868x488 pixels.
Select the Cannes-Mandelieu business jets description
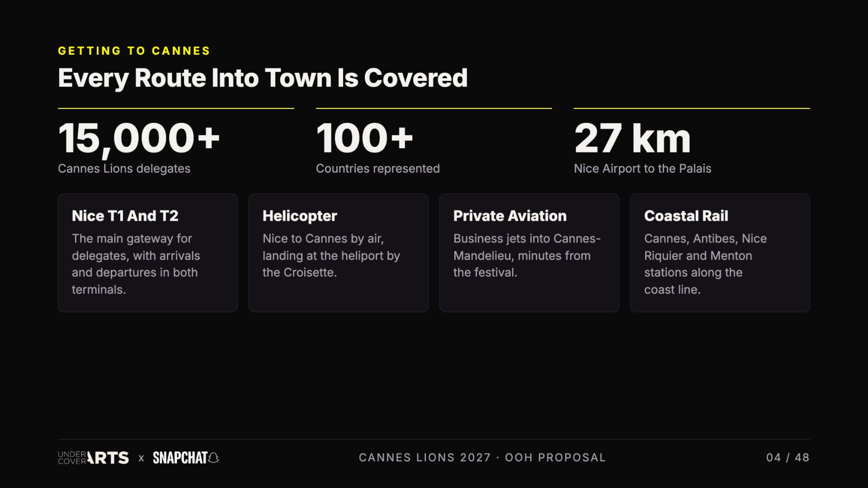click(x=527, y=256)
